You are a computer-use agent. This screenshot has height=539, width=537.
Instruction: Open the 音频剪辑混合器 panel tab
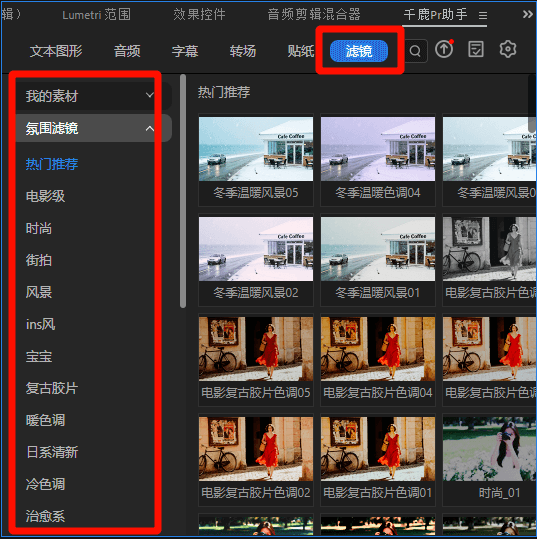[x=314, y=14]
